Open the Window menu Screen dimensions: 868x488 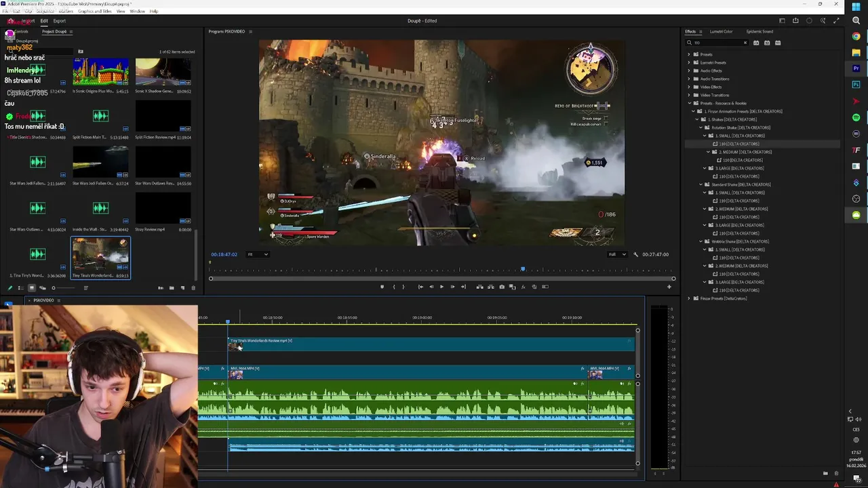pos(137,12)
